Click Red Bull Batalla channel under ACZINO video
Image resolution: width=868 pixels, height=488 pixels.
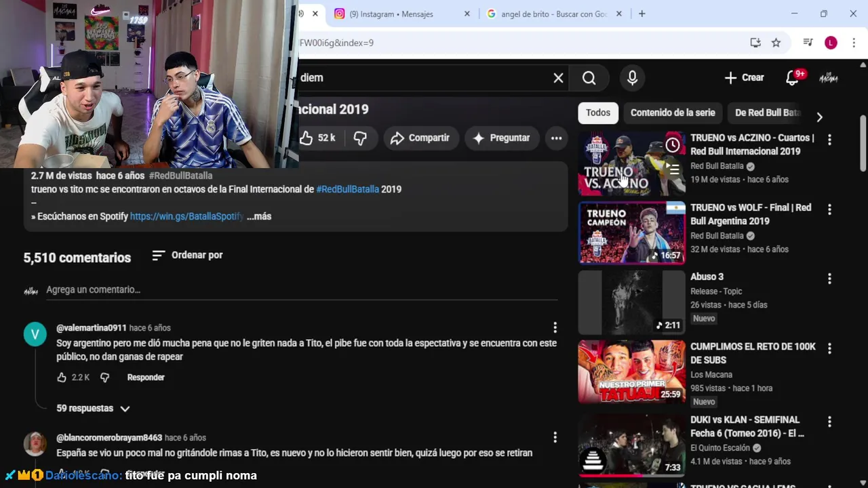click(717, 166)
